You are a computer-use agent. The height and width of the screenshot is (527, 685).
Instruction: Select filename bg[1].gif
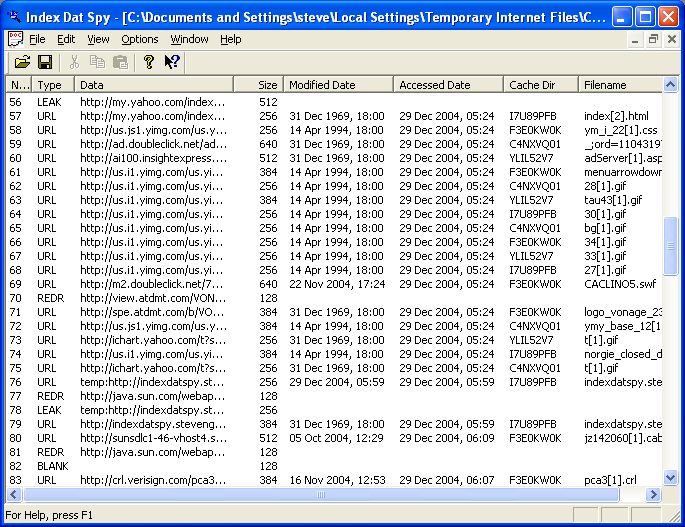click(x=605, y=228)
